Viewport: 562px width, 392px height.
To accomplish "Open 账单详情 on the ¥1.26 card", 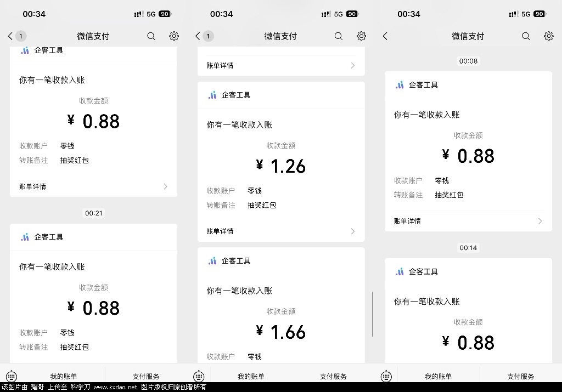I will pyautogui.click(x=281, y=231).
